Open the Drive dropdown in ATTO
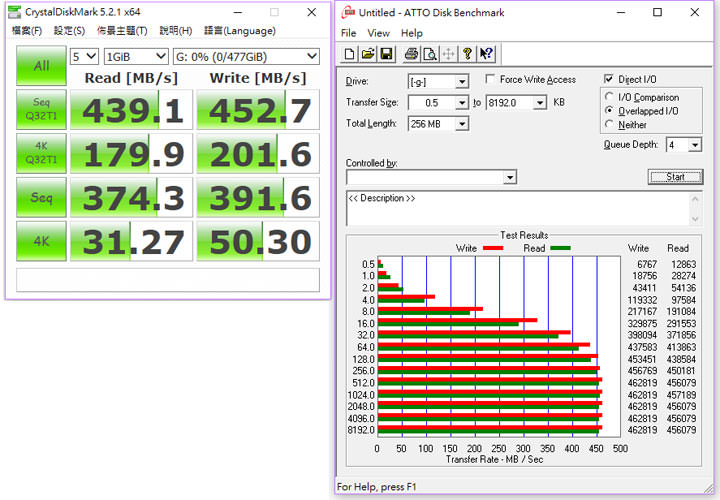The image size is (720, 500). [x=462, y=82]
